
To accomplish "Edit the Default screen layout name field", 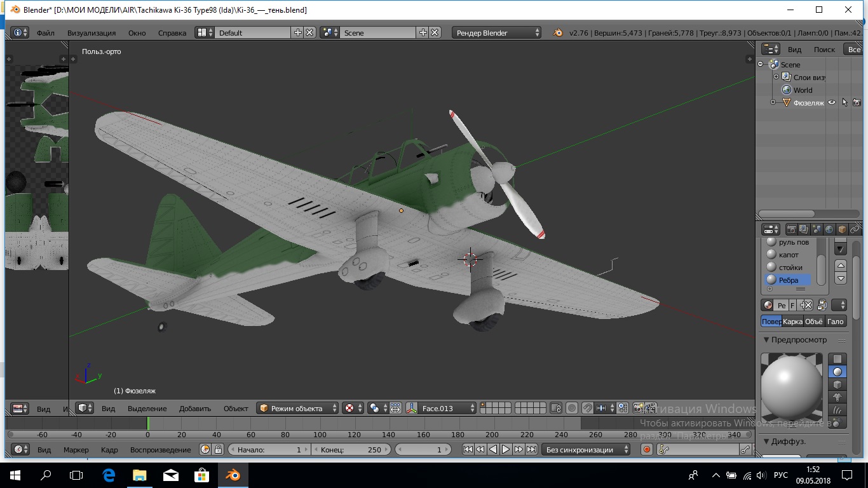I will (253, 32).
